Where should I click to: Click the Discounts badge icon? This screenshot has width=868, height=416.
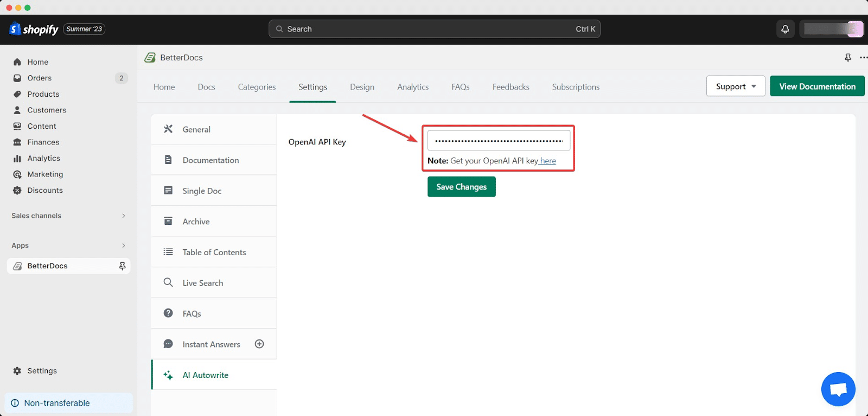pos(17,191)
